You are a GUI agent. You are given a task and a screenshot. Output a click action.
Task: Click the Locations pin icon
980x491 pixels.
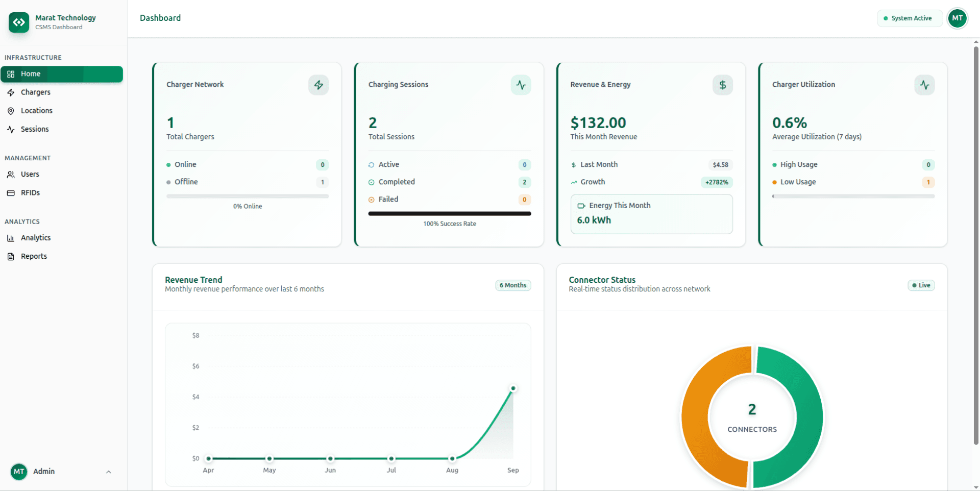point(11,111)
